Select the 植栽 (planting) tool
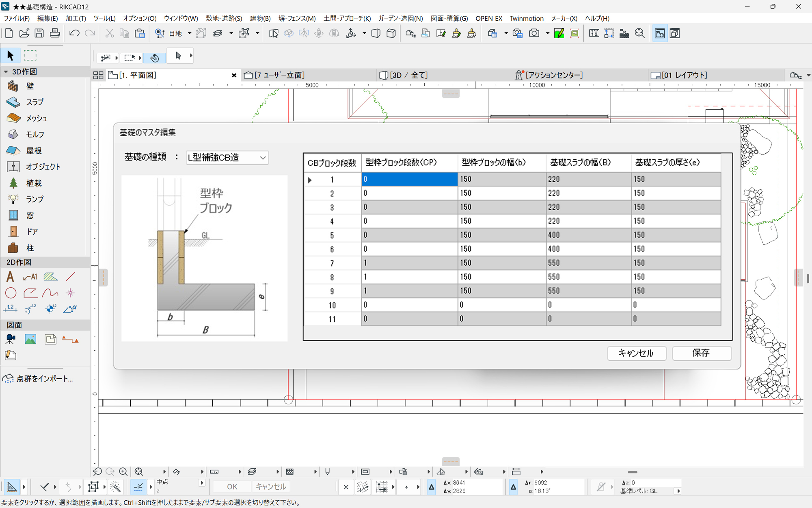The width and height of the screenshot is (812, 508). point(24,183)
